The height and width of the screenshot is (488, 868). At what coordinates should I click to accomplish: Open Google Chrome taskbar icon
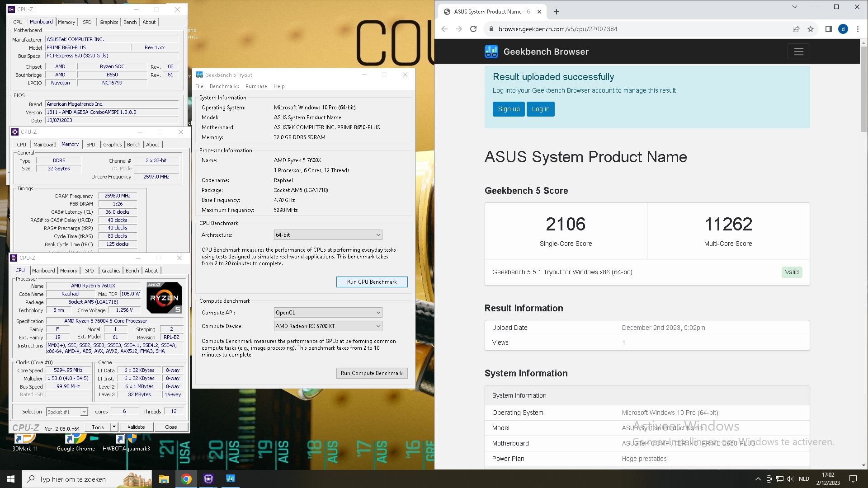click(x=186, y=479)
